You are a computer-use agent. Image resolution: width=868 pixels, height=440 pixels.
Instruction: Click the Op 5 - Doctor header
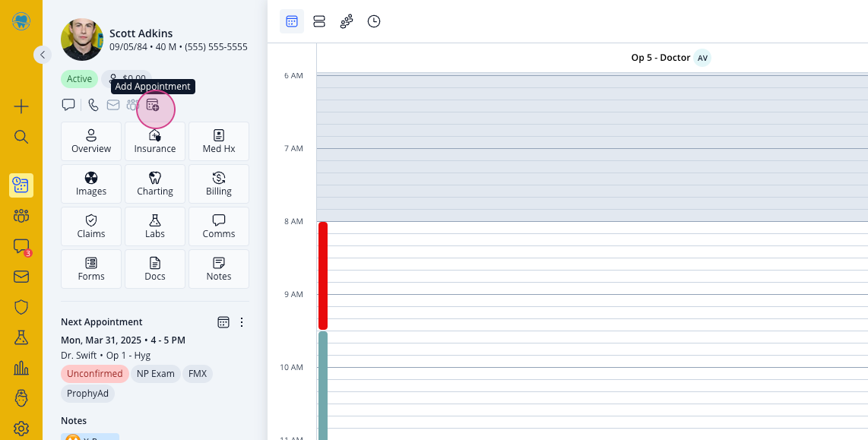coord(661,58)
